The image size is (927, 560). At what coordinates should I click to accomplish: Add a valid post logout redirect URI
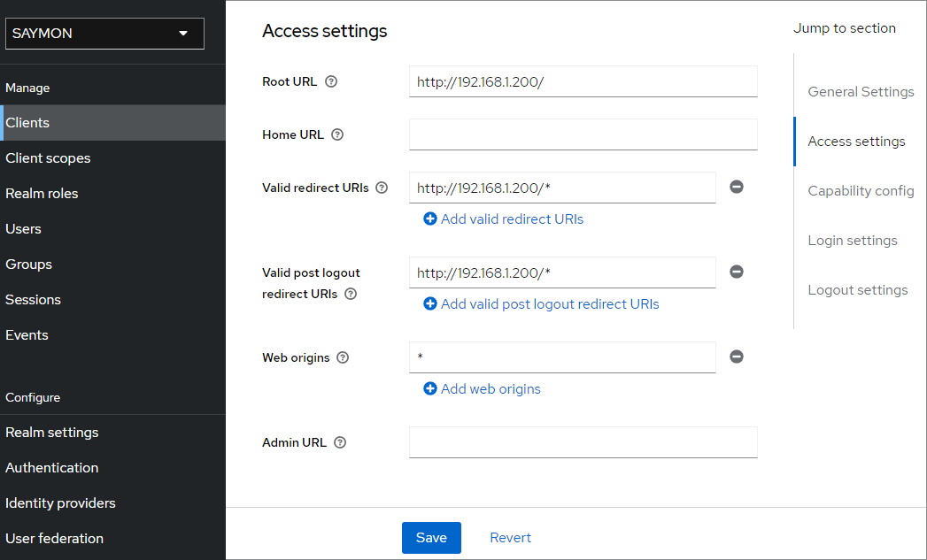[542, 304]
